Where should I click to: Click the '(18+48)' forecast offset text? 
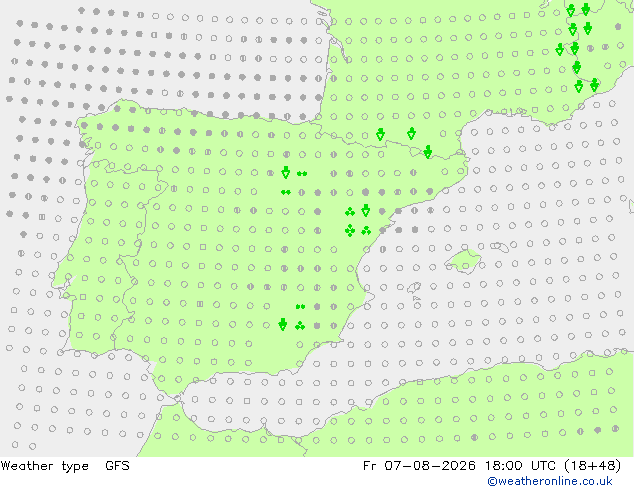coord(592,466)
